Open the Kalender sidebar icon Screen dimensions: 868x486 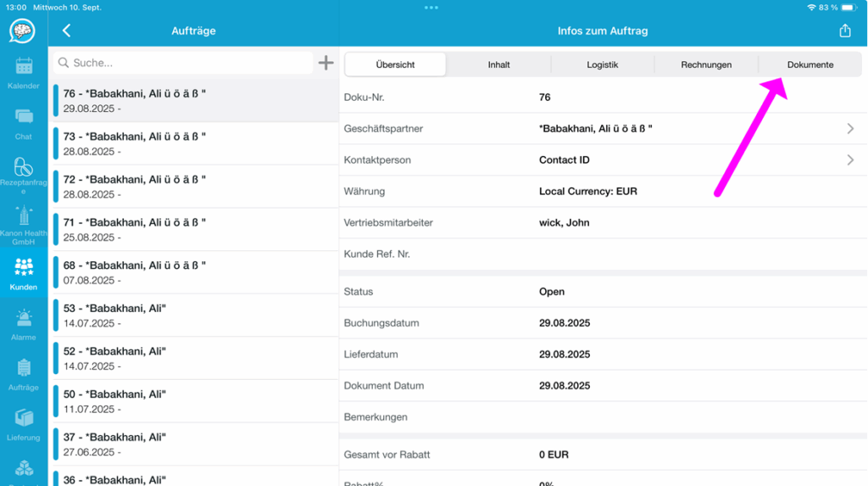[x=24, y=66]
